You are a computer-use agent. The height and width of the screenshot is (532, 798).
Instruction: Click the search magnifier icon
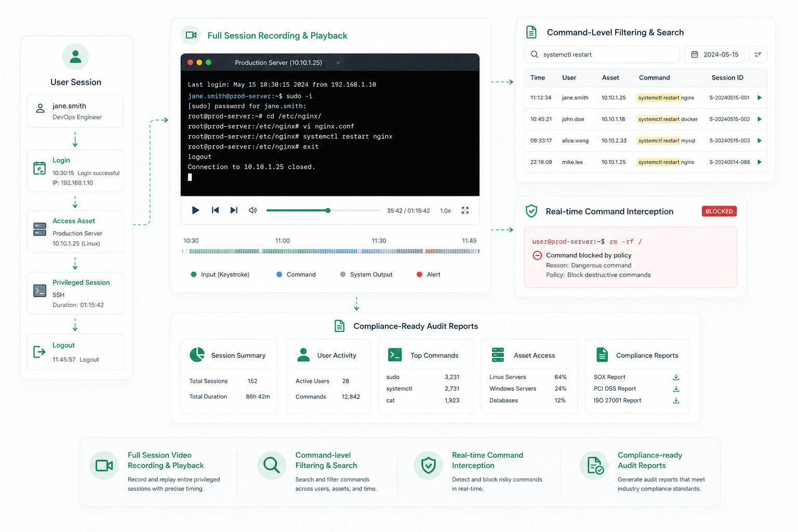[534, 55]
